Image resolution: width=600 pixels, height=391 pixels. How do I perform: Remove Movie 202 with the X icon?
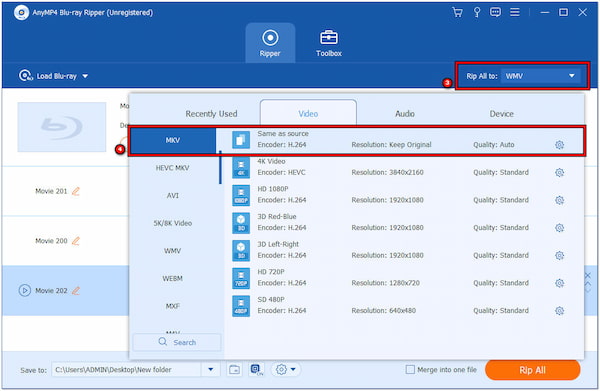[587, 275]
